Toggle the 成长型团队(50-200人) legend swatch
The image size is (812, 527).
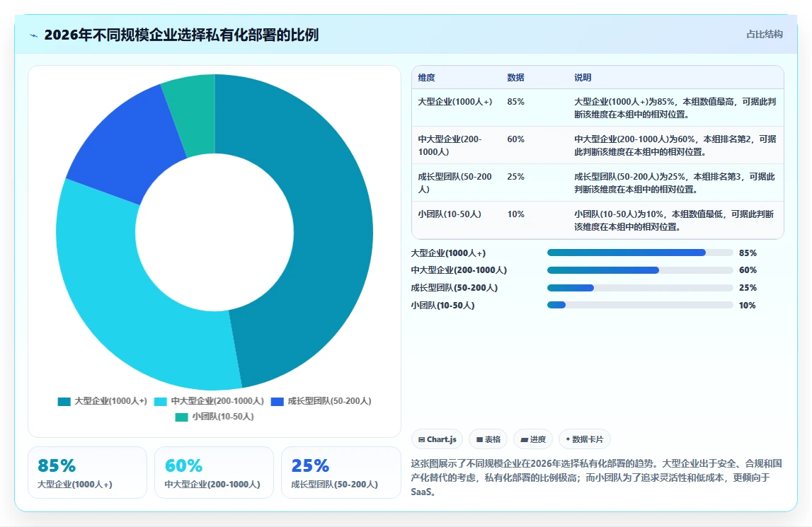coord(277,401)
